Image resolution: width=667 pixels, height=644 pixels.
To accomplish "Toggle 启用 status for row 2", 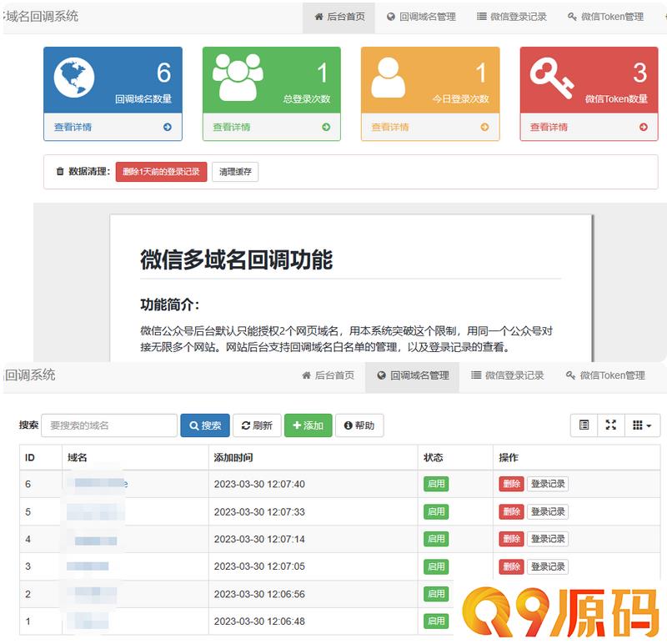I will point(436,594).
